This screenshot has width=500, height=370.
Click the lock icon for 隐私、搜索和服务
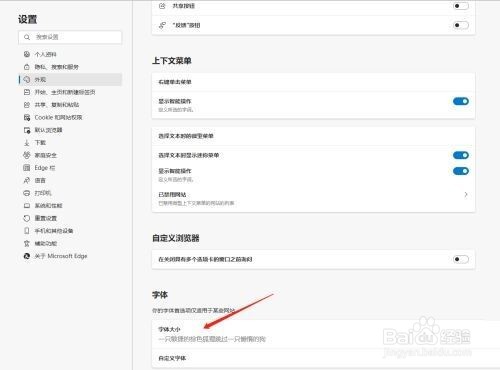tap(27, 67)
